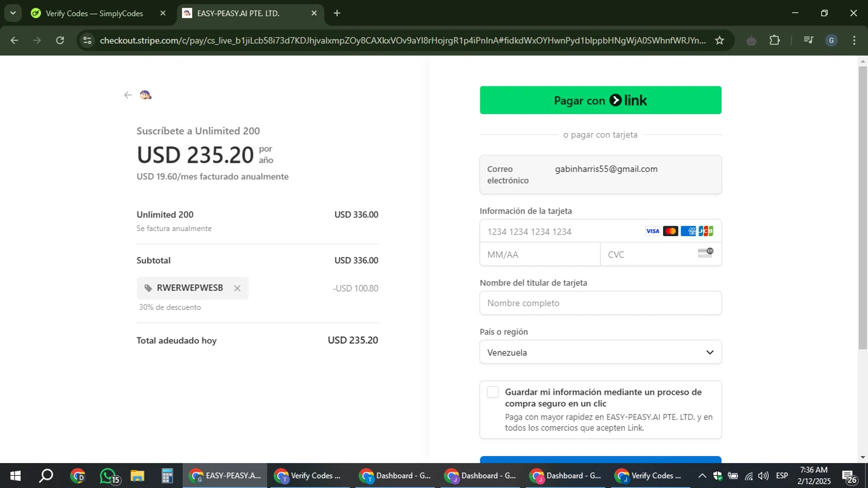Click the browser Back button
Screen dimensions: 868x488
click(14, 41)
